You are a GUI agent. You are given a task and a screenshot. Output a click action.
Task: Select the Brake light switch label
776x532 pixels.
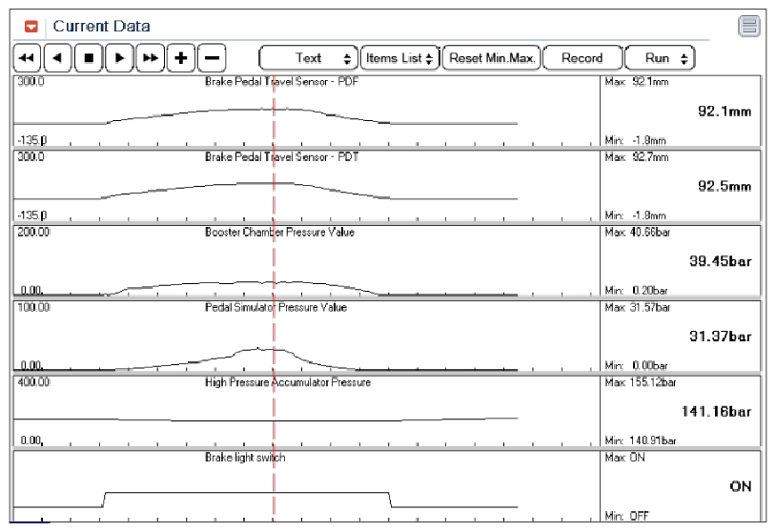click(x=245, y=458)
